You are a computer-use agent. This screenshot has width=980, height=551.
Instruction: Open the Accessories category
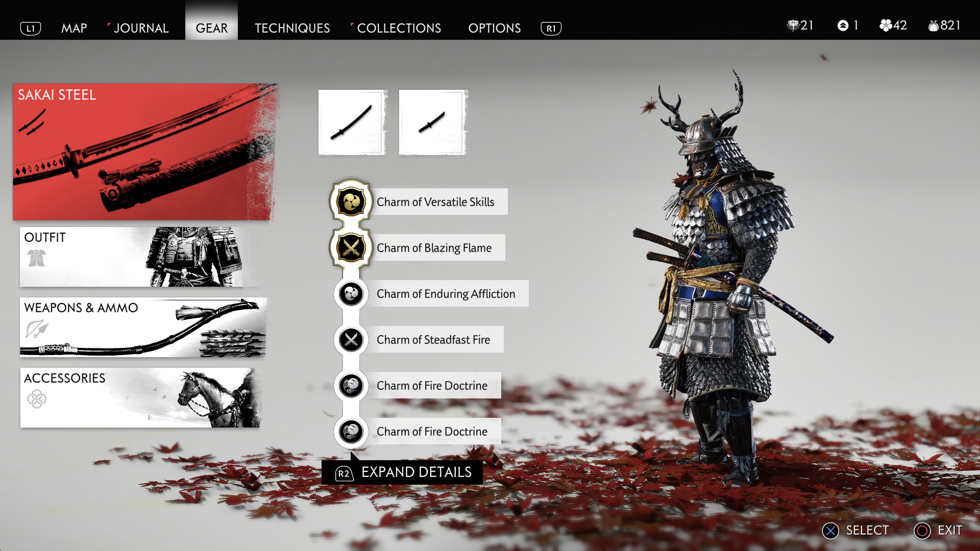click(140, 397)
